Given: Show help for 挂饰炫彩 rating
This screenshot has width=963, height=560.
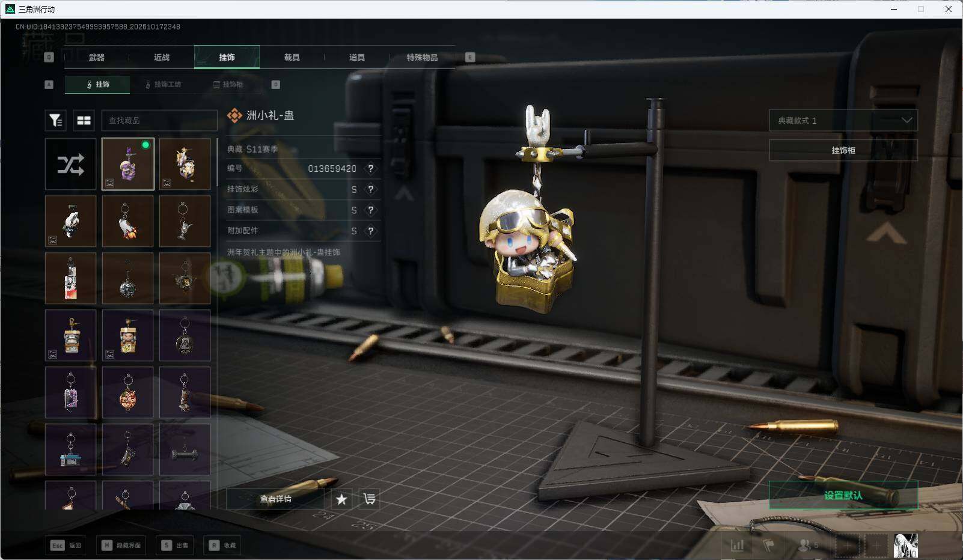Looking at the screenshot, I should click(x=371, y=189).
